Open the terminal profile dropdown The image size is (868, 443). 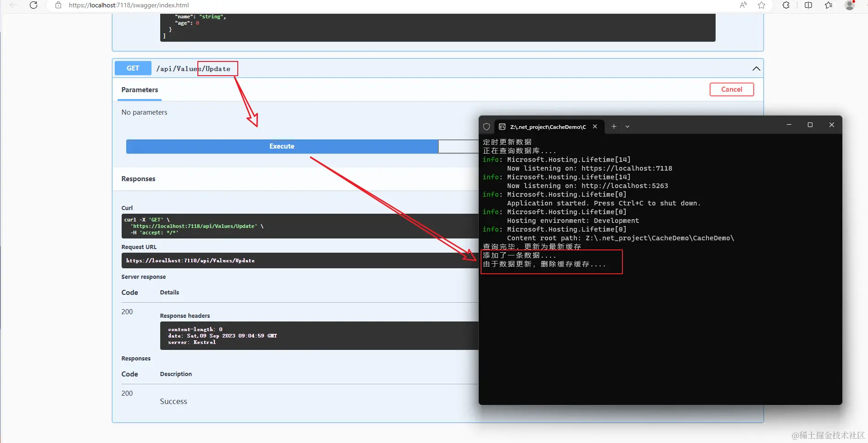pyautogui.click(x=627, y=127)
